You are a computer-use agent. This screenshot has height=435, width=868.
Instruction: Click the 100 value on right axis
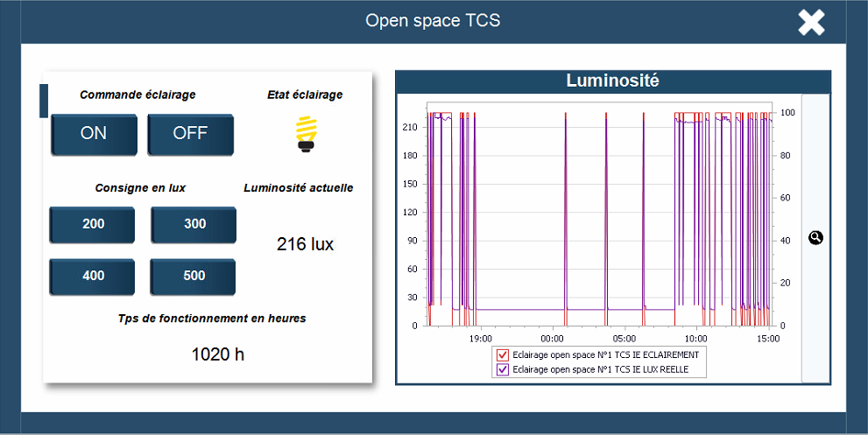click(787, 113)
